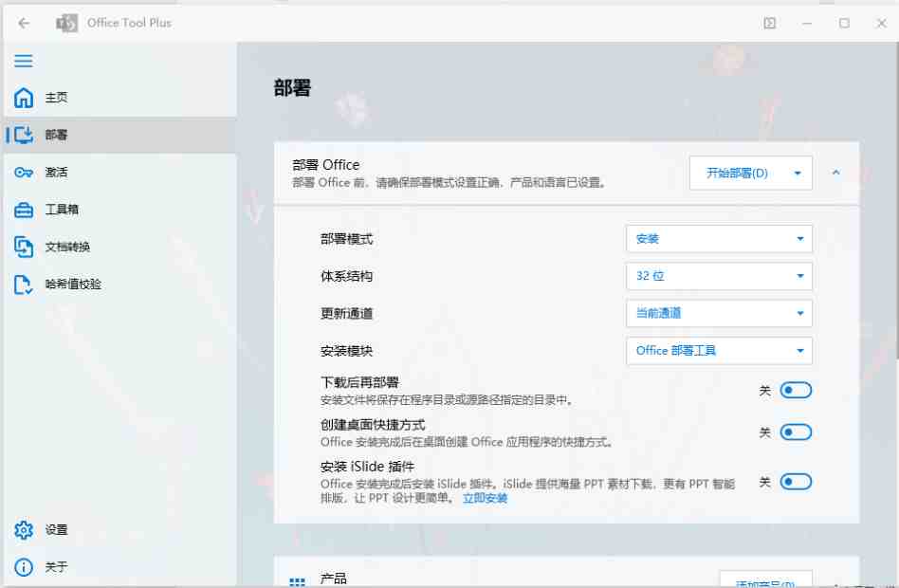
Task: Open the 哈希值校验 hash verification tool
Action: coord(23,284)
